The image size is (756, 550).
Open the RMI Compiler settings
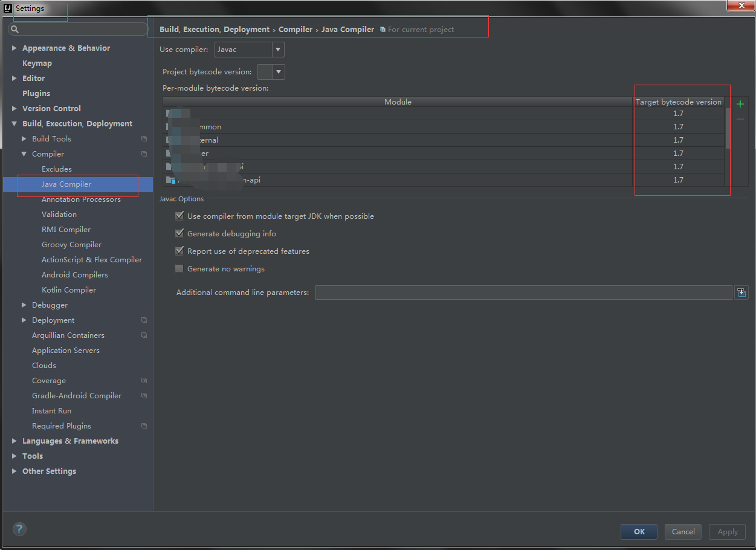pos(66,230)
